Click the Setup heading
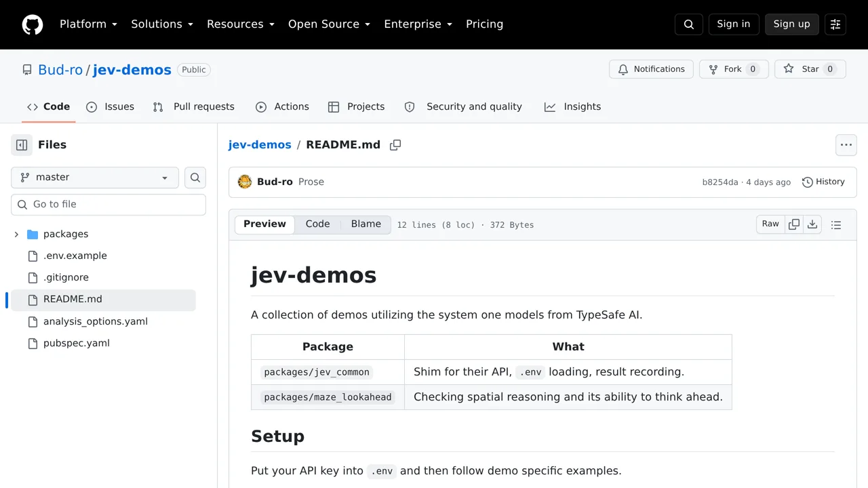The image size is (868, 488). [277, 436]
